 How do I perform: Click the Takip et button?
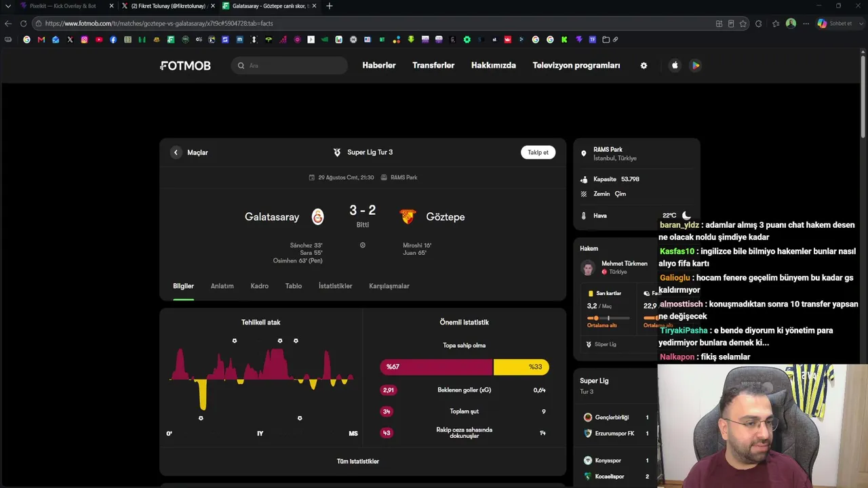pyautogui.click(x=538, y=152)
